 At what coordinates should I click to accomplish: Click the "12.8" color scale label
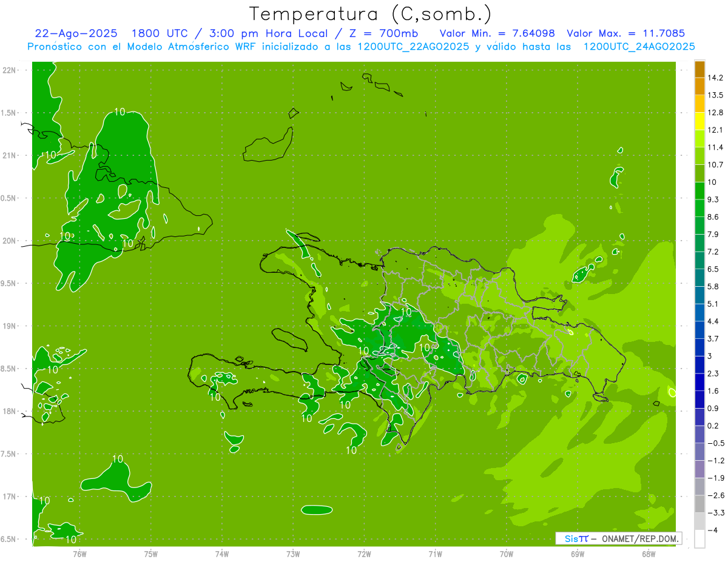click(716, 113)
